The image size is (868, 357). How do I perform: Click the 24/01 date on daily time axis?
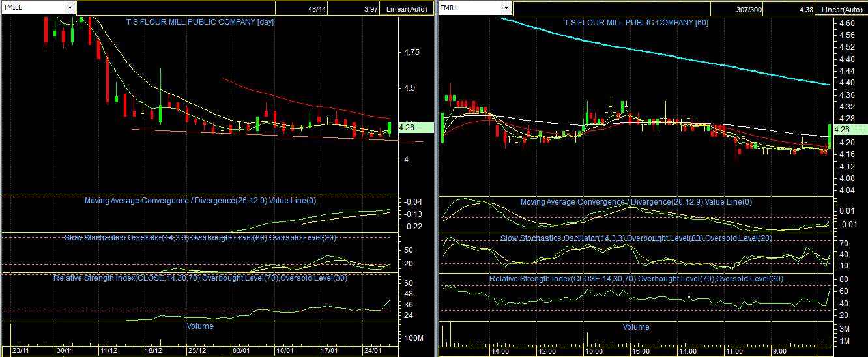click(x=374, y=350)
